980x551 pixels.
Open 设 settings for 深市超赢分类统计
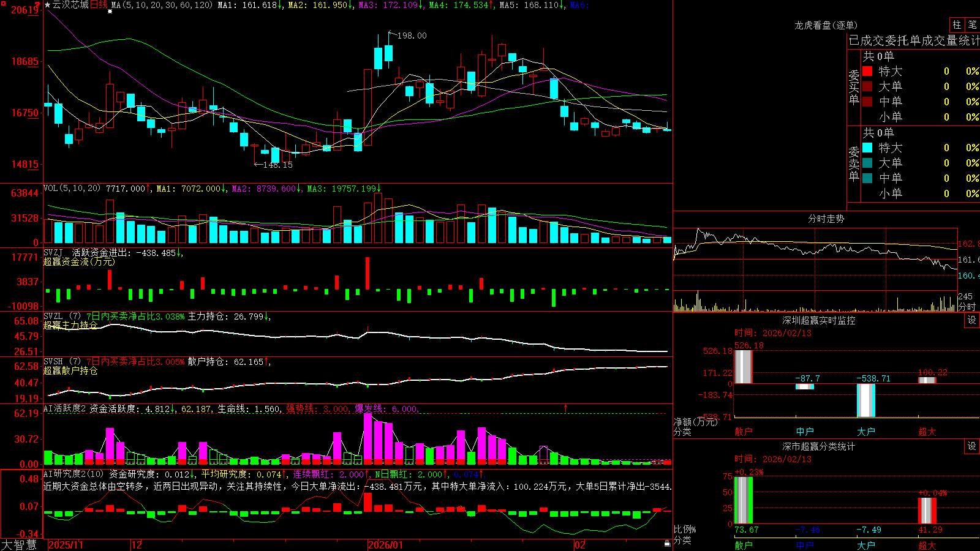click(972, 446)
